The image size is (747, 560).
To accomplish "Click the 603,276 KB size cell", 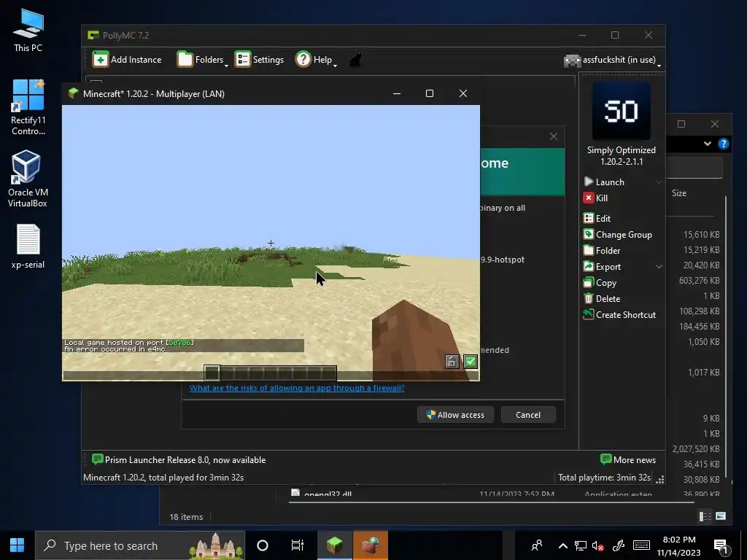I will click(700, 281).
